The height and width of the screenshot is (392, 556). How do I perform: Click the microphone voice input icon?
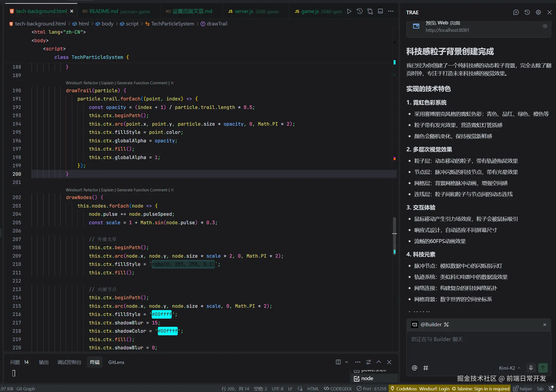point(531,368)
